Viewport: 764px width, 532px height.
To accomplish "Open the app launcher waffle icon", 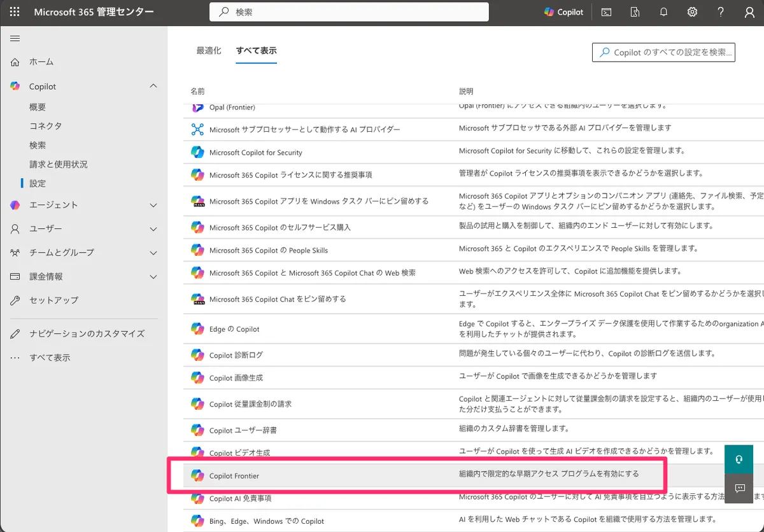I will (x=15, y=12).
